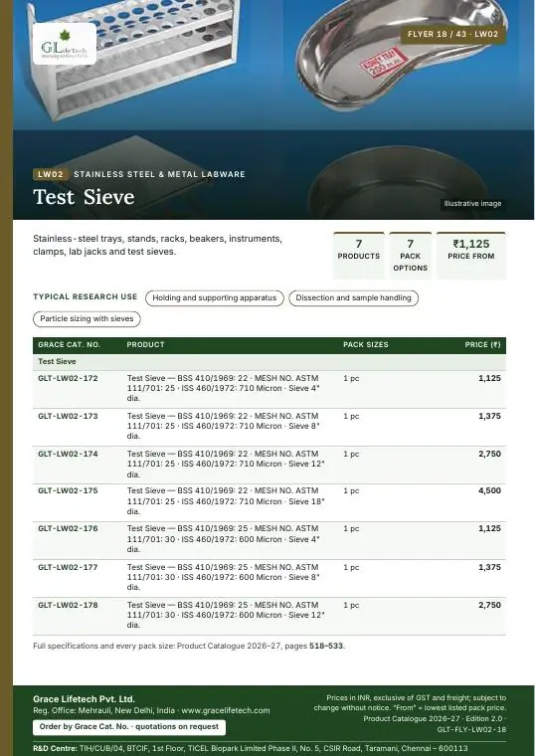Image resolution: width=535 pixels, height=756 pixels.
Task: Click price 1,125 in GLT-LW02-176 row
Action: 489,529
